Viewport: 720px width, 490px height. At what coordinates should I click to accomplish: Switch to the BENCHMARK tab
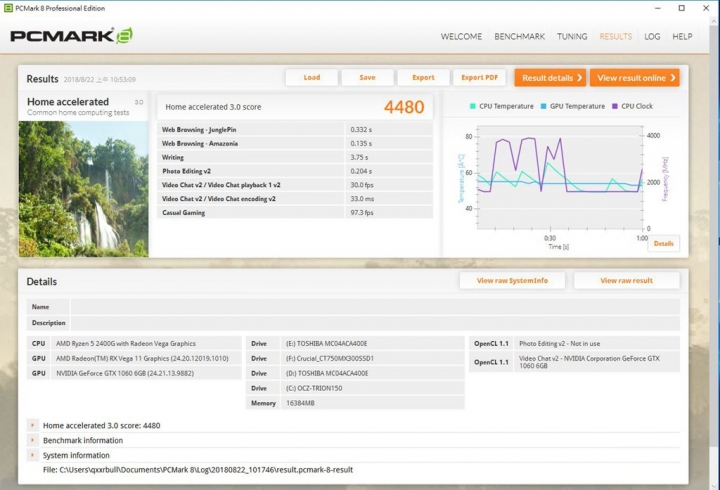coord(519,37)
